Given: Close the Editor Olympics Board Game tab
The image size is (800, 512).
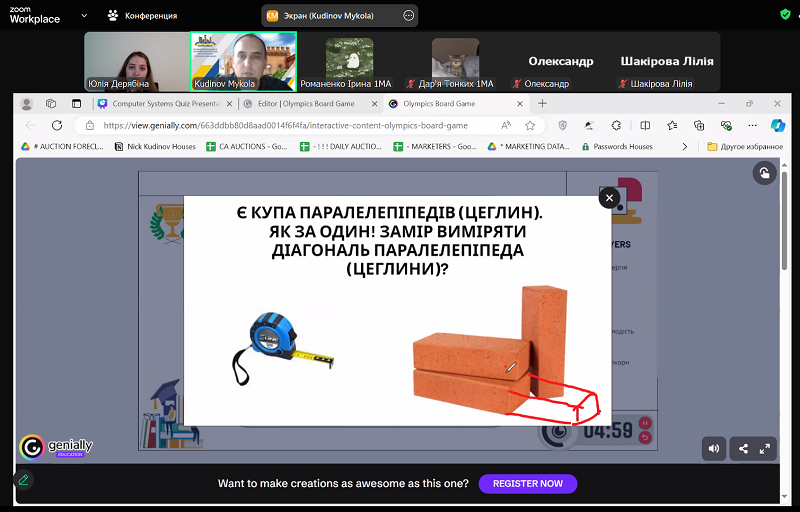Looking at the screenshot, I should (374, 104).
